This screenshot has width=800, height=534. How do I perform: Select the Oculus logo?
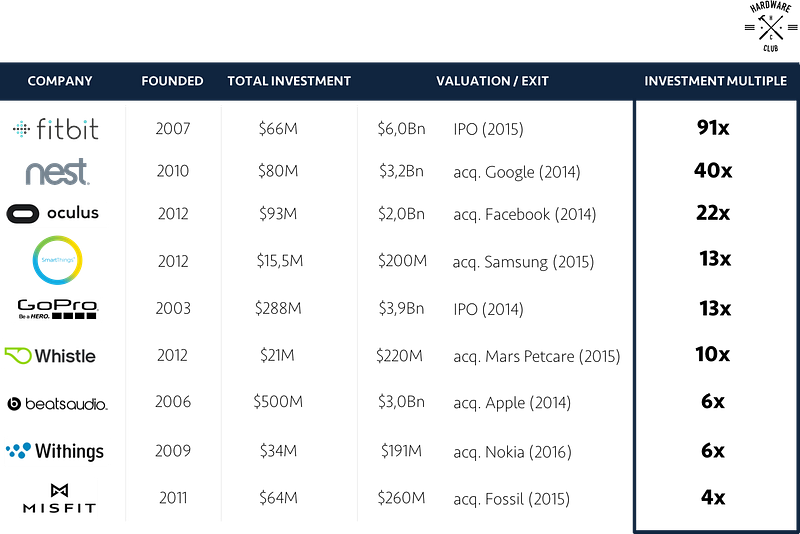[53, 213]
